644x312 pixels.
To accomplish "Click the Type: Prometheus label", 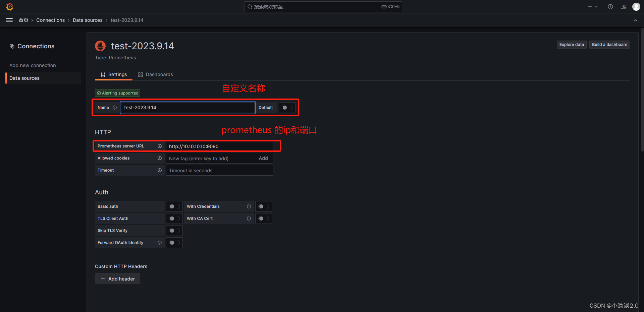I will 115,58.
